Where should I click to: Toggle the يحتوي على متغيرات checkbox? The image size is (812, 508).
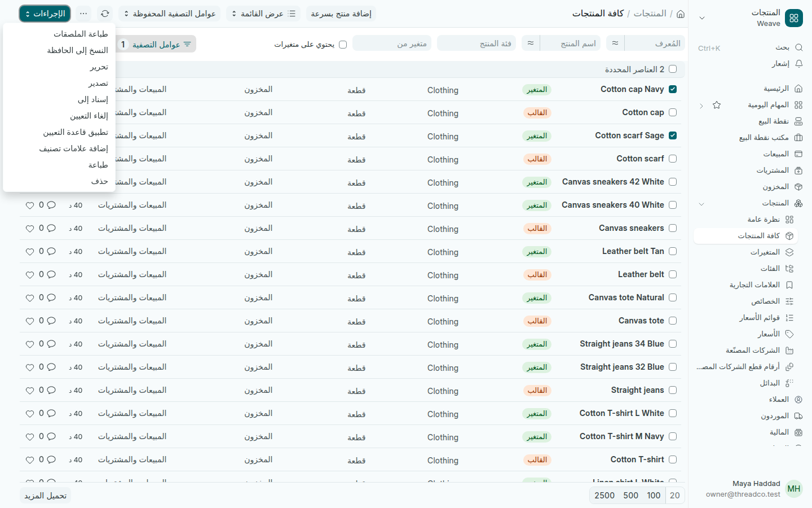[343, 45]
